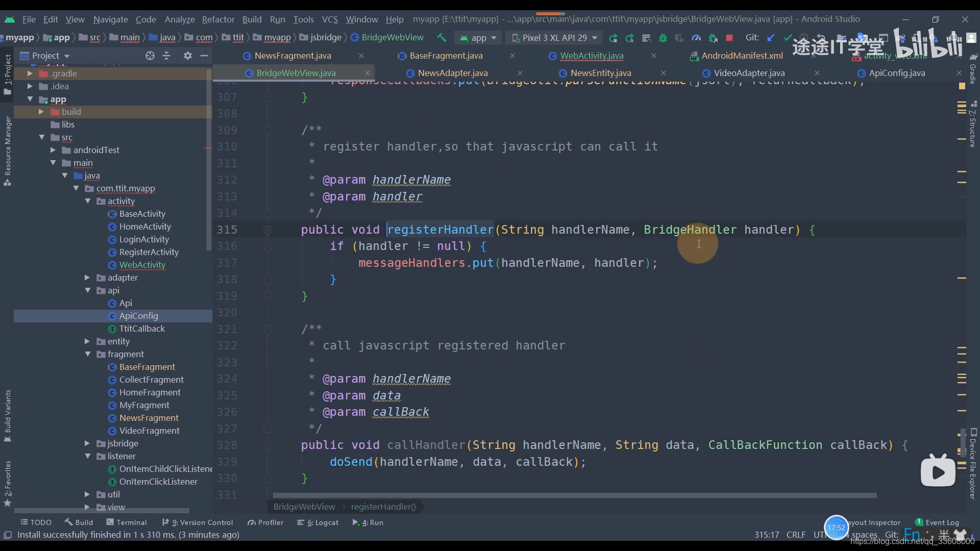This screenshot has width=980, height=551.
Task: Open the Project panel gear settings
Action: [x=188, y=56]
